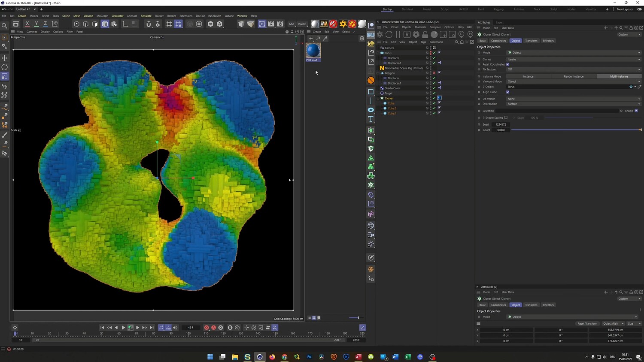Lock the Attributes panel with lock icon
Viewport: 644px width, 362px height.
pyautogui.click(x=631, y=28)
